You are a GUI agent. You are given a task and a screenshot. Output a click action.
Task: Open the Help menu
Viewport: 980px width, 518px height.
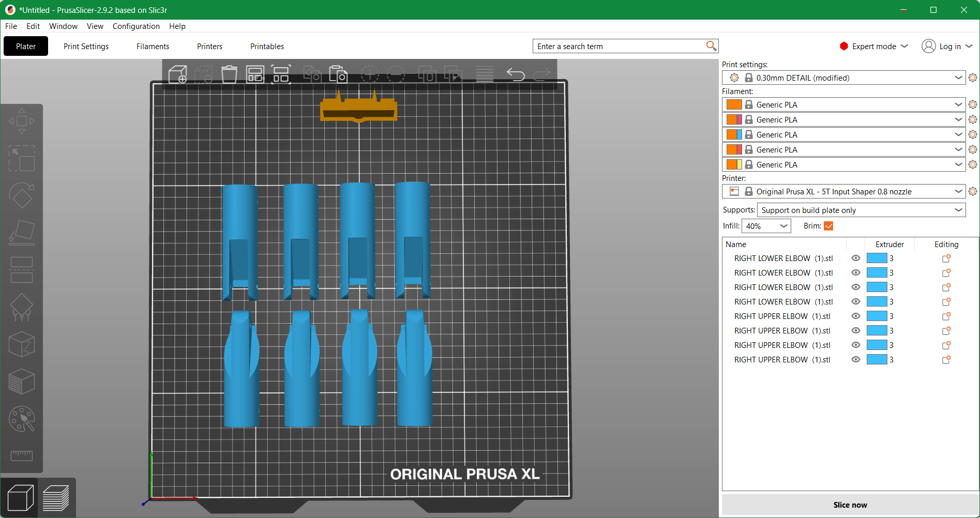pos(177,26)
